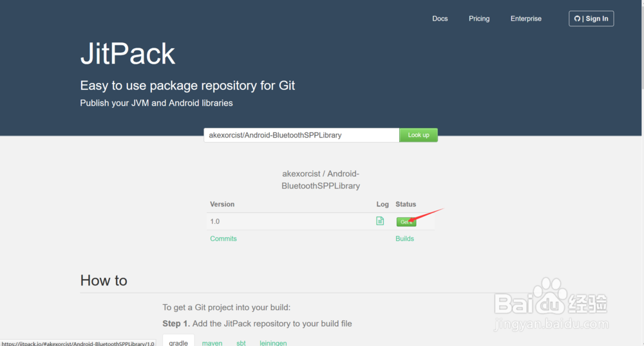Select the gradle tab
The height and width of the screenshot is (346, 644).
[178, 342]
